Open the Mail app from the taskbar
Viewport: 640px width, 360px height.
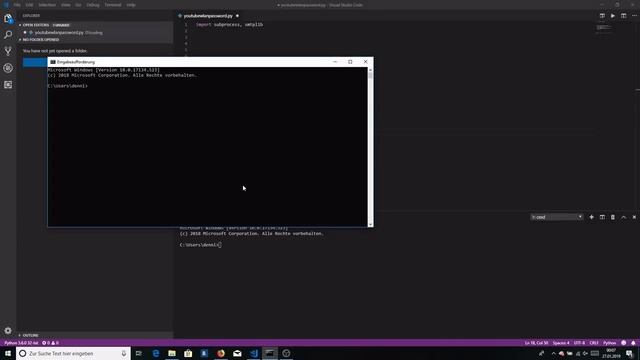[237, 353]
